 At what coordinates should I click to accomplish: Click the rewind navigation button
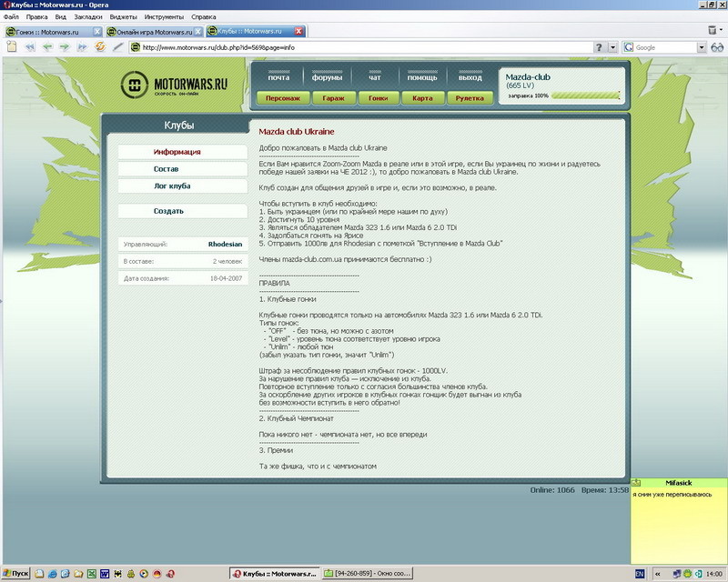pyautogui.click(x=30, y=47)
